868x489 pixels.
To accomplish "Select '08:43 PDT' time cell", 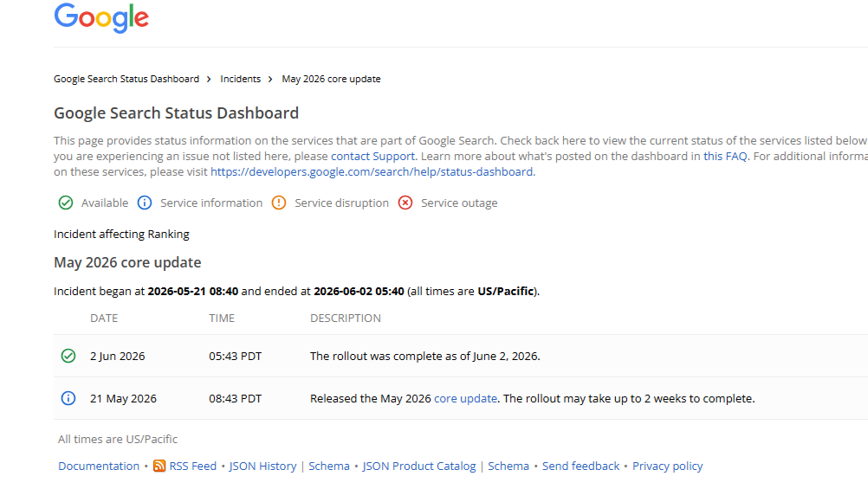I will coord(236,398).
